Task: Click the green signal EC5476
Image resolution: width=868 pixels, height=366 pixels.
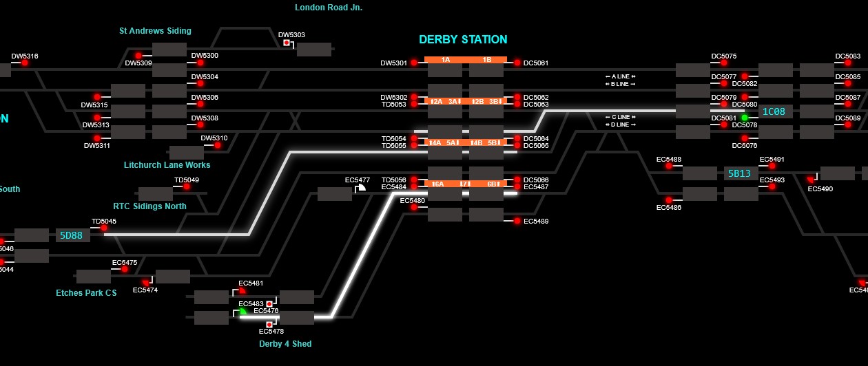Action: coord(242,312)
